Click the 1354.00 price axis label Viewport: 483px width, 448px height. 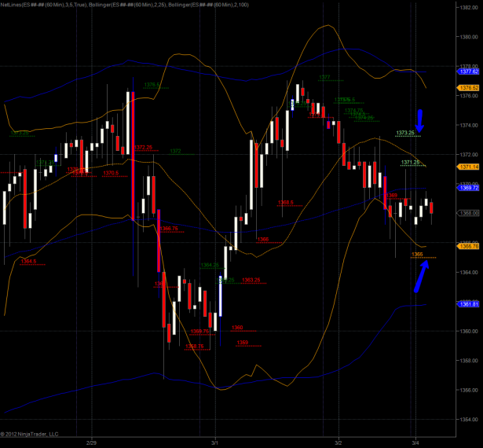click(469, 420)
